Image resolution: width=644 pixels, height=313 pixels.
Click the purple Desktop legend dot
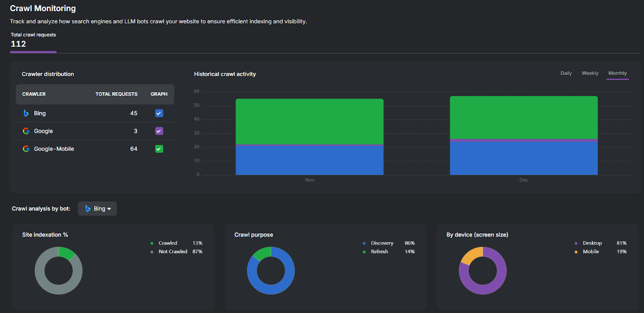[x=576, y=243]
